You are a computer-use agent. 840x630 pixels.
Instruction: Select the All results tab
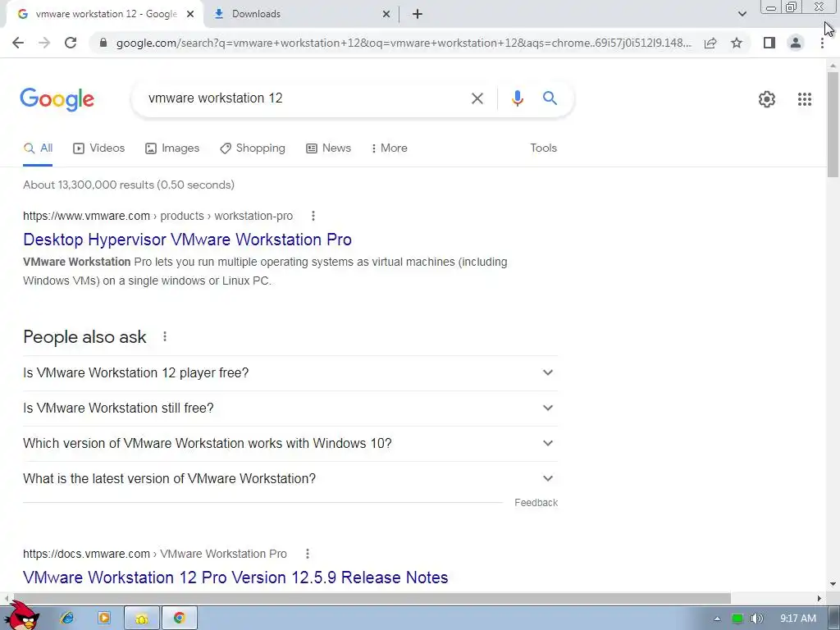point(38,148)
